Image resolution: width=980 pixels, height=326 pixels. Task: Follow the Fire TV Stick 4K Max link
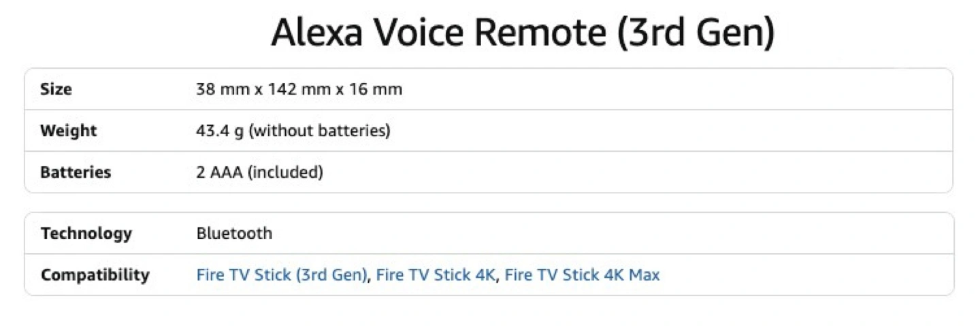(x=582, y=275)
